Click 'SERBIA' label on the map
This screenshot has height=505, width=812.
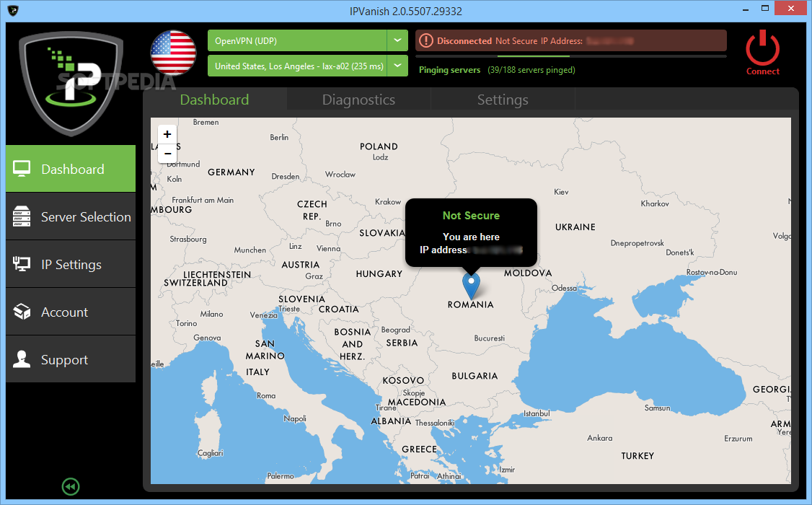(402, 343)
